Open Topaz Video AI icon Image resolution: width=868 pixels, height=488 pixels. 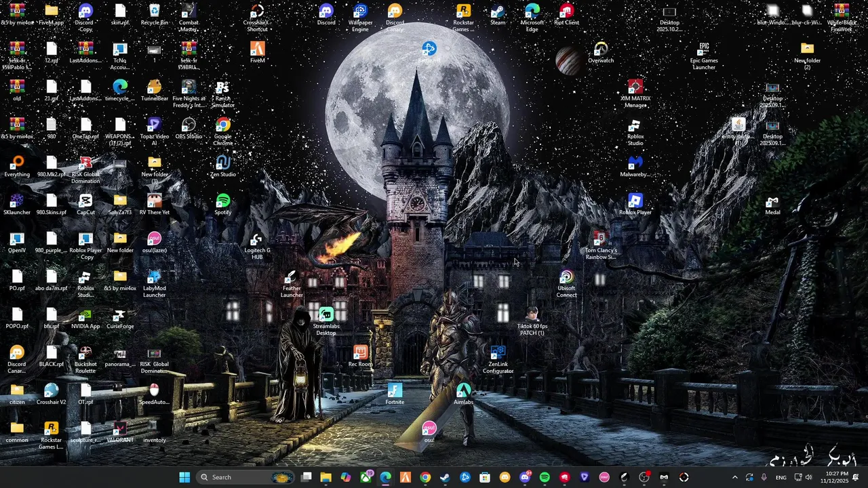pyautogui.click(x=155, y=131)
